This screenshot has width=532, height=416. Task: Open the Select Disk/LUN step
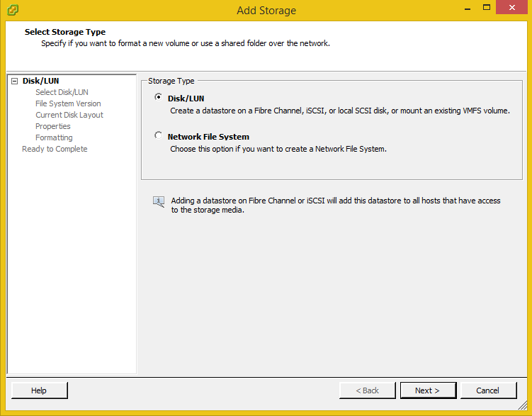(62, 92)
